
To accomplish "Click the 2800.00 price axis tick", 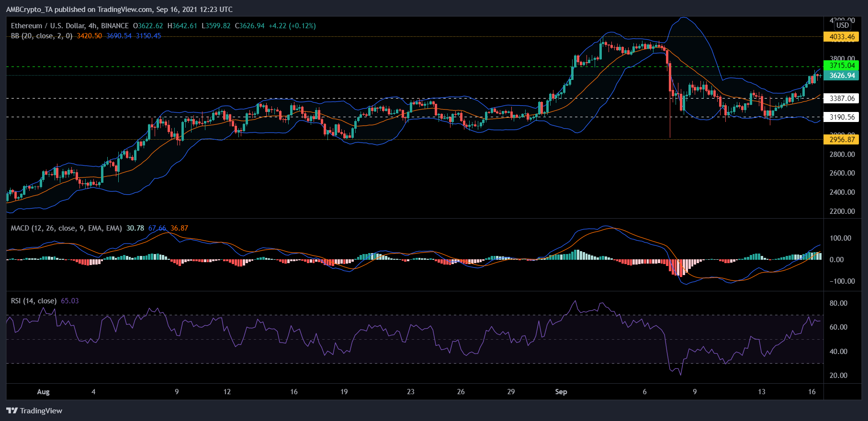I will pos(842,155).
